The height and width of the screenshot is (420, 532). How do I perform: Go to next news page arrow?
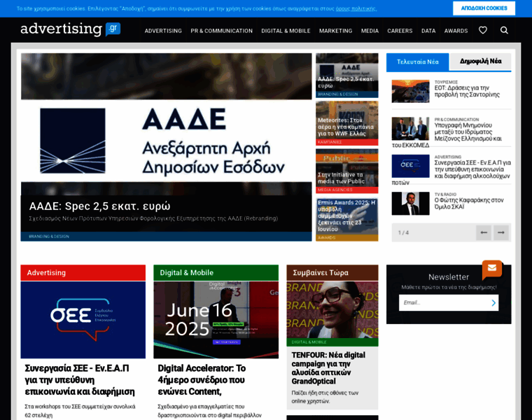(500, 232)
